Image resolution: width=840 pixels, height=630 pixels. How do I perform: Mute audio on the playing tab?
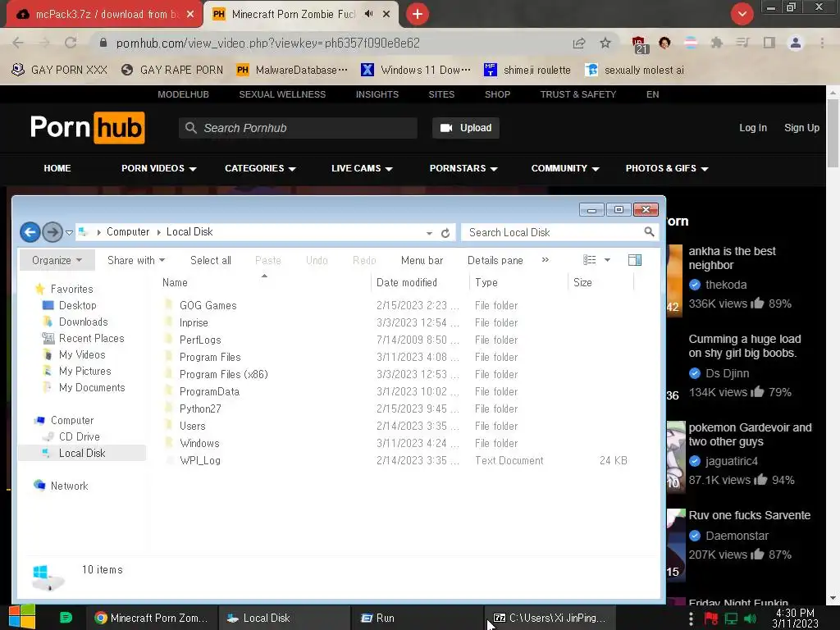click(x=368, y=14)
